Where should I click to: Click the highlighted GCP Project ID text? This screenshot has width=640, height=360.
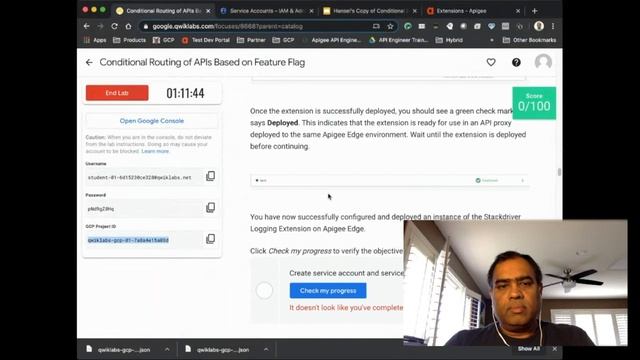(x=128, y=240)
